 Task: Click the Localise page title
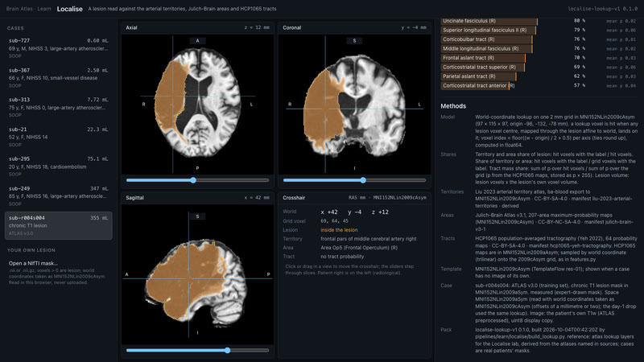click(x=69, y=9)
